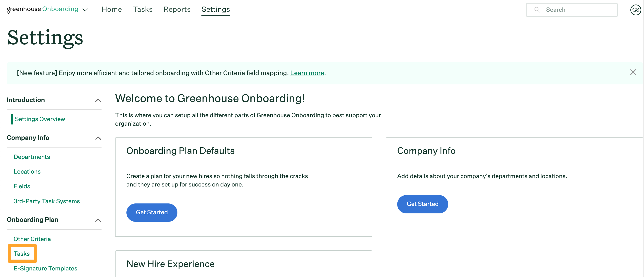Open the Locations settings page
644x277 pixels.
pos(27,171)
